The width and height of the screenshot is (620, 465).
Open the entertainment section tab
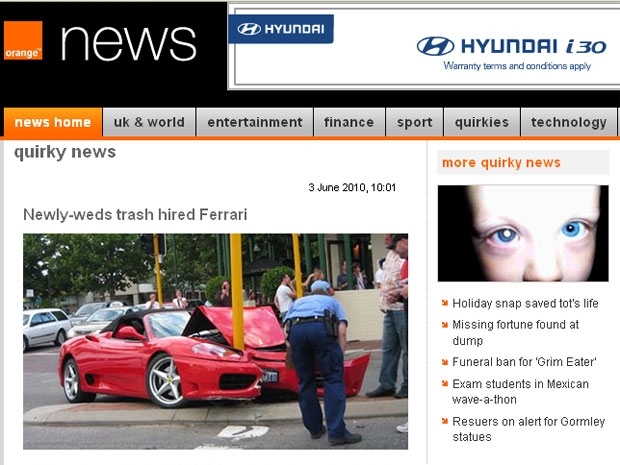[254, 122]
